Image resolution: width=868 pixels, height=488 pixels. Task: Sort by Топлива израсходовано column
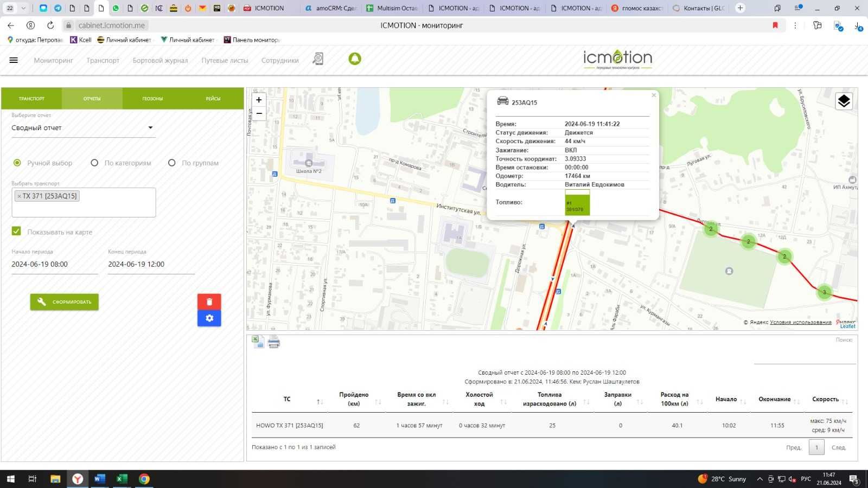coord(586,402)
